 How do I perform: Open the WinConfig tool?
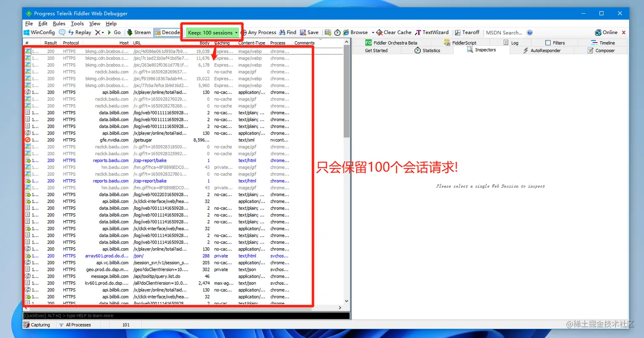pos(39,32)
